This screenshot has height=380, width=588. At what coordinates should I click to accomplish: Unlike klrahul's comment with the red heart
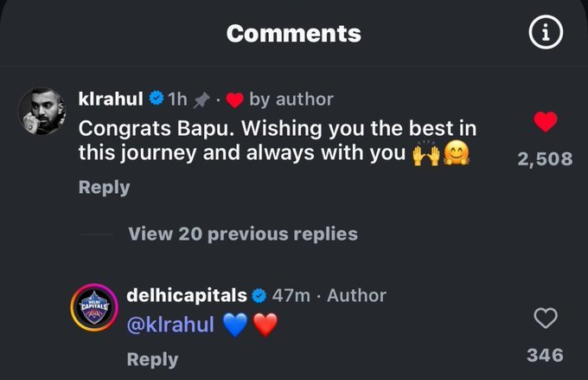546,122
